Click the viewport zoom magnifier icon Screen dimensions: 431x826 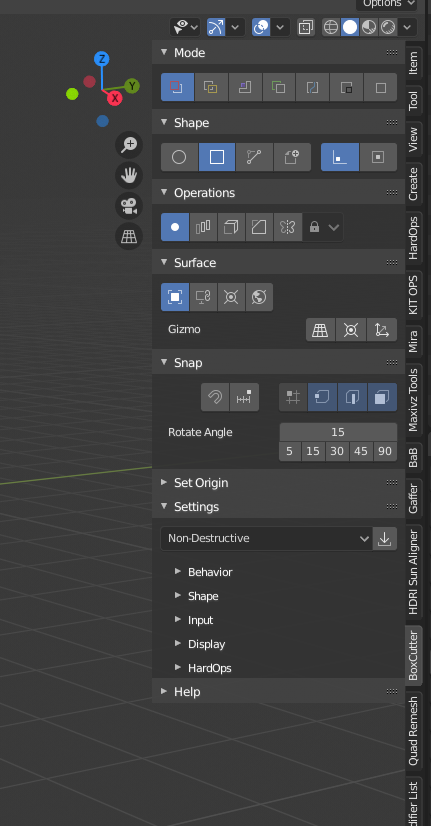tap(129, 144)
